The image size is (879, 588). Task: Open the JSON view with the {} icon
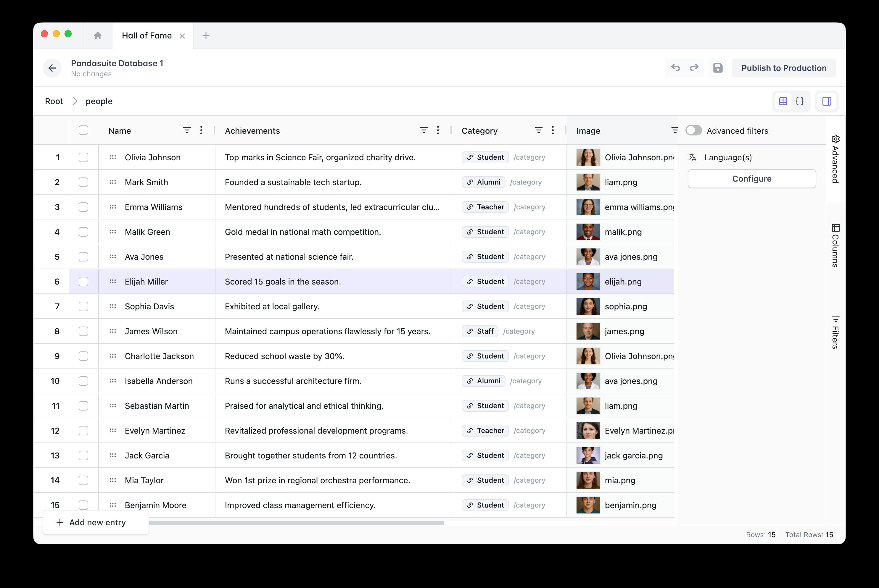(x=799, y=101)
